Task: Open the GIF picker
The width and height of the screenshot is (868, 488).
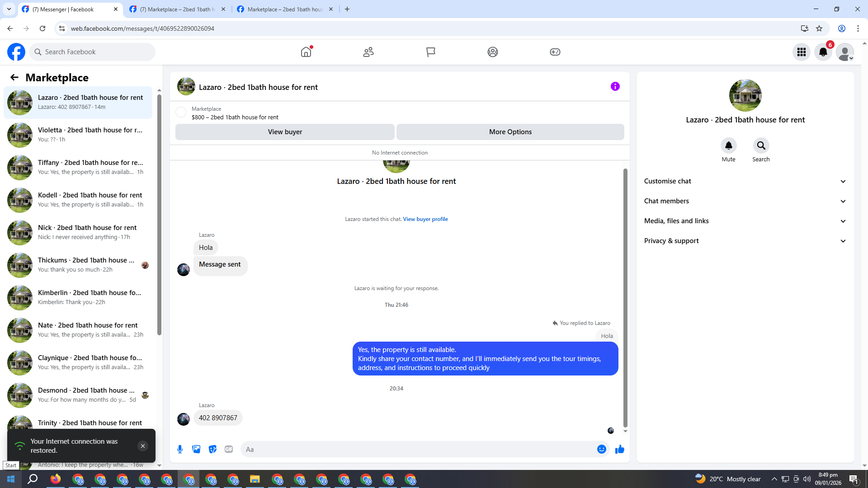Action: (229, 449)
